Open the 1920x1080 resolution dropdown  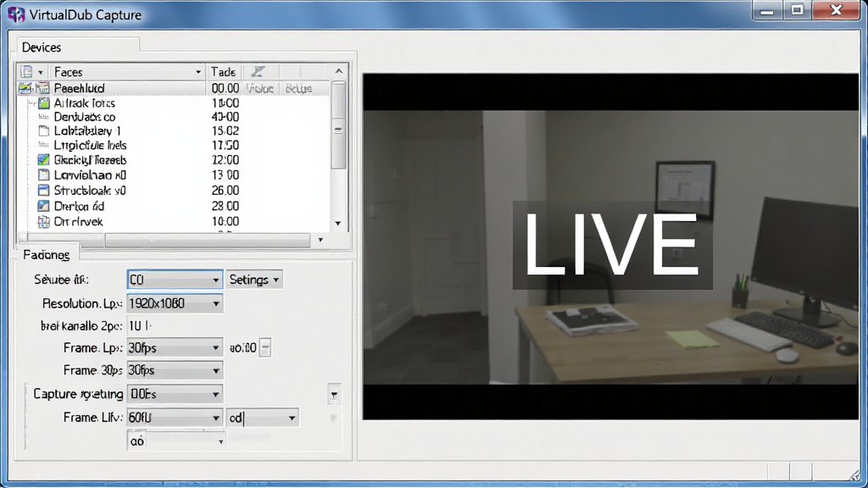coord(175,303)
